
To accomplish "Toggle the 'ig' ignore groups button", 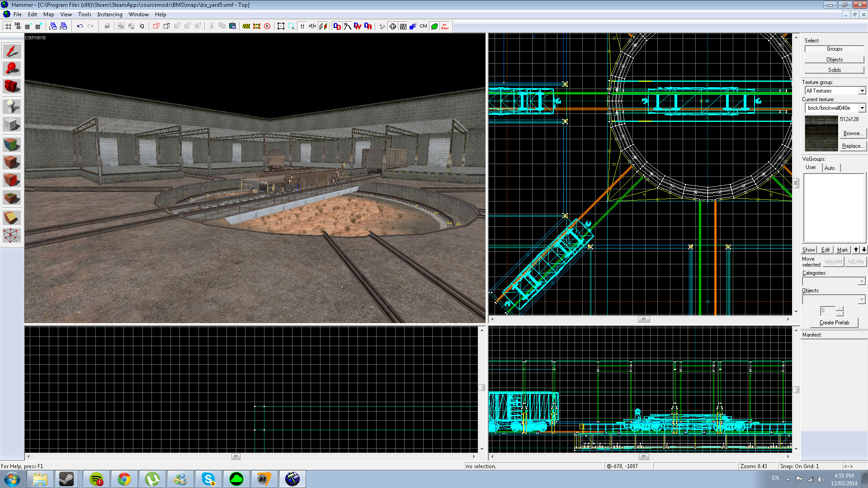I will [x=142, y=26].
